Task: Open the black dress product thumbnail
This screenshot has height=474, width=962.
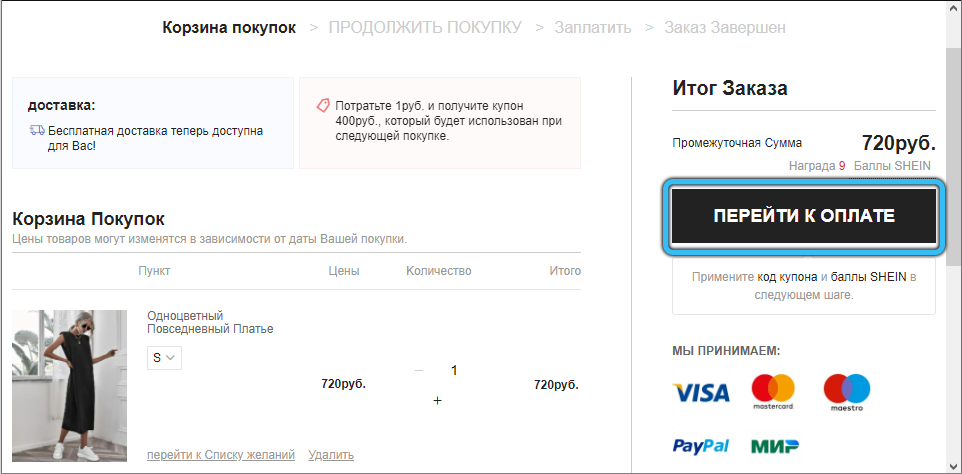Action: tap(69, 386)
